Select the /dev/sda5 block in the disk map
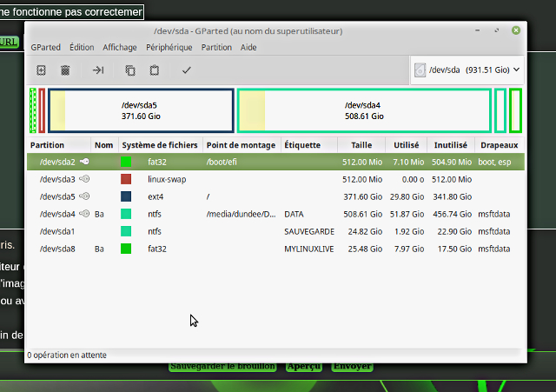The width and height of the screenshot is (556, 392). (141, 110)
